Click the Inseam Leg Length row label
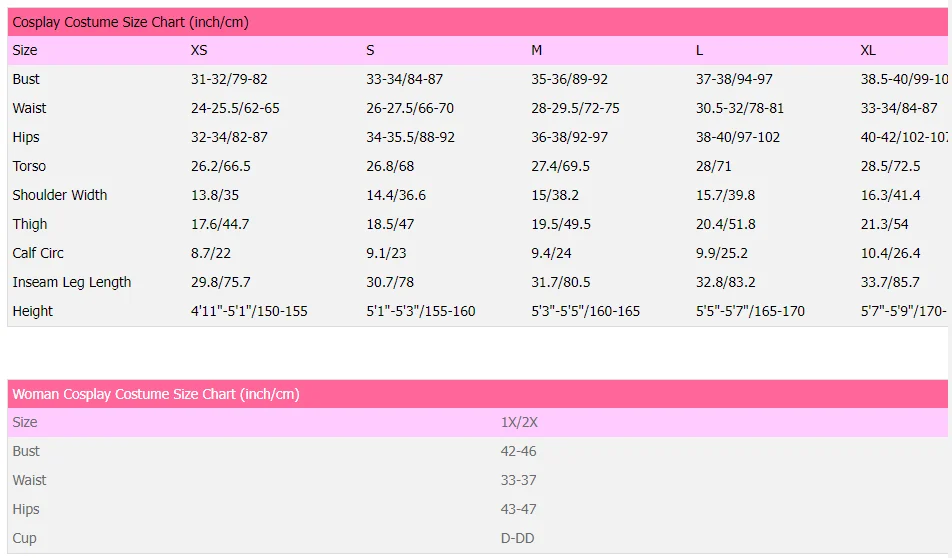The height and width of the screenshot is (558, 952). pyautogui.click(x=71, y=282)
